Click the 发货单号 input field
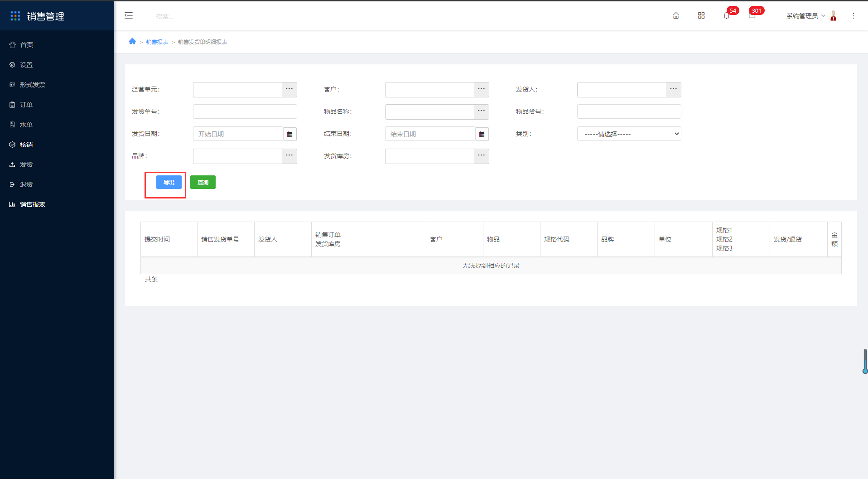The image size is (868, 479). click(245, 111)
